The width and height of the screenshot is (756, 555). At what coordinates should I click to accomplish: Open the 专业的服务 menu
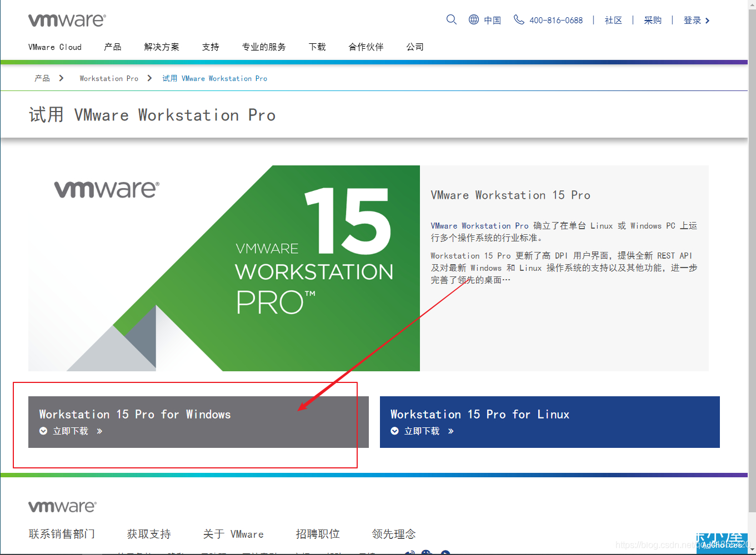264,47
